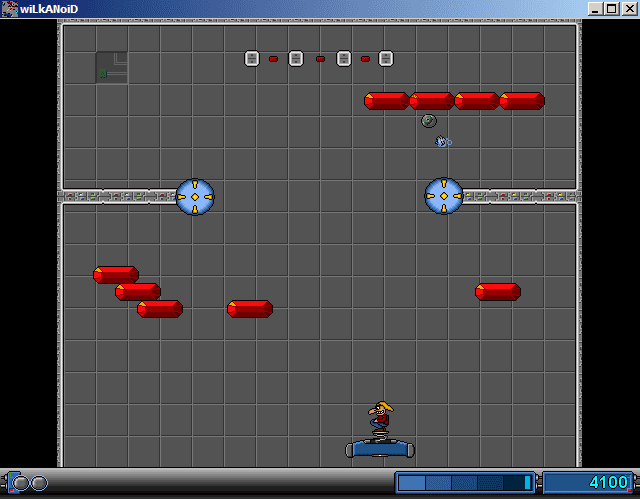Click the rightmost white block in top row

click(386, 58)
